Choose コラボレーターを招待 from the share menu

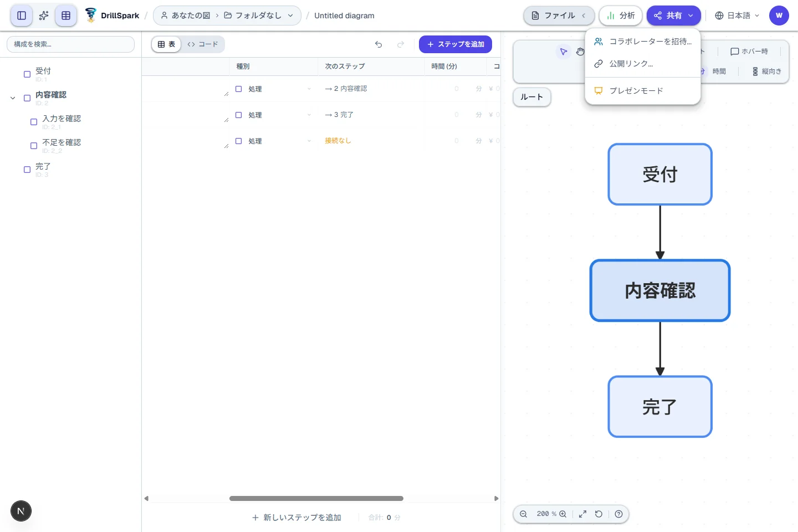(643, 42)
